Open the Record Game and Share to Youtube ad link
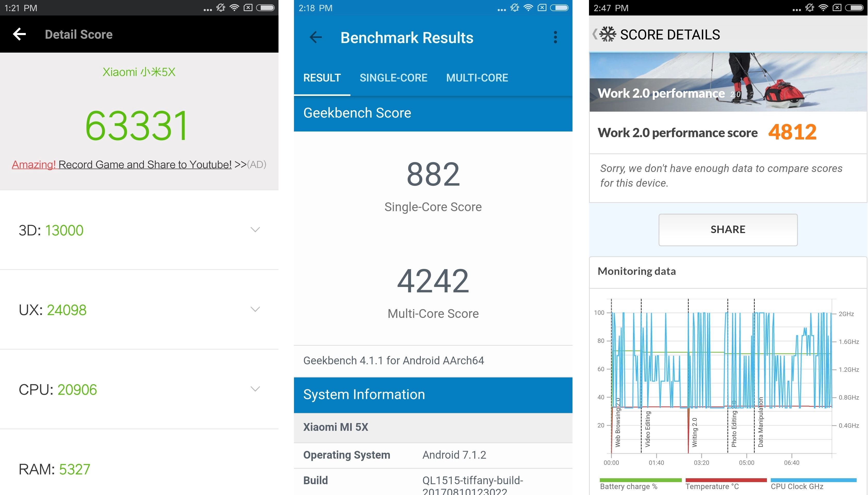 (145, 164)
